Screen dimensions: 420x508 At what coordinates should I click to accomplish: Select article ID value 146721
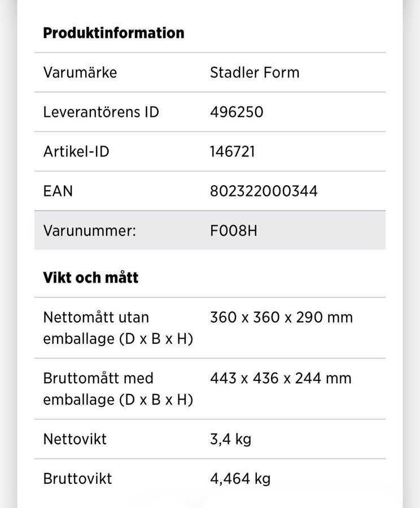[x=233, y=151]
